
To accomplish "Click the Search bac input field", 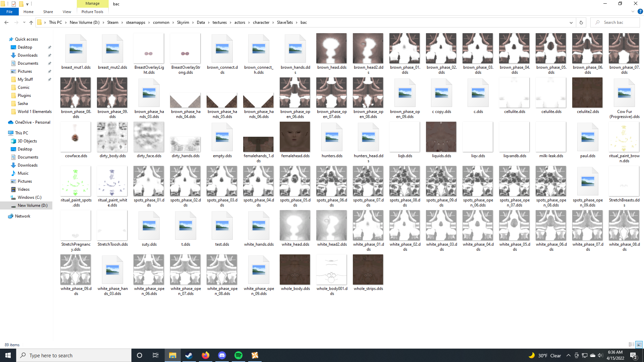I will [x=615, y=22].
